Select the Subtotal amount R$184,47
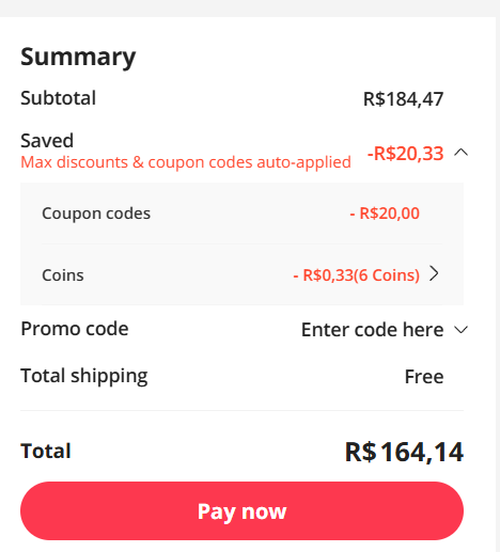 (404, 99)
